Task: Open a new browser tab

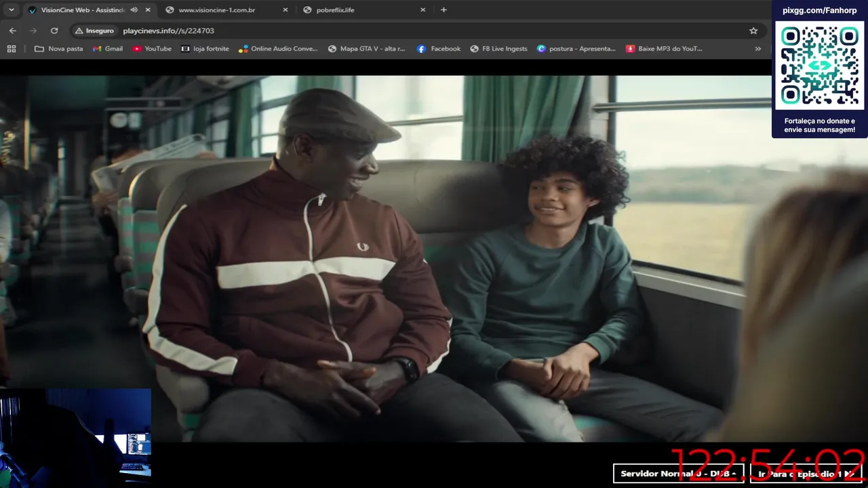Action: [443, 10]
